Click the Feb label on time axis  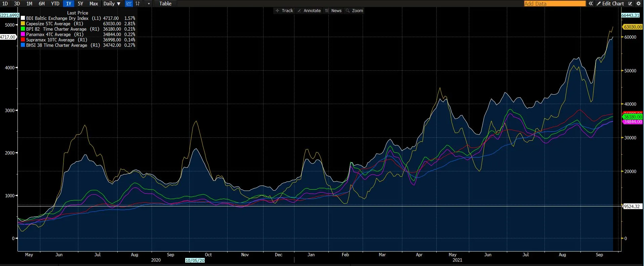click(x=345, y=255)
